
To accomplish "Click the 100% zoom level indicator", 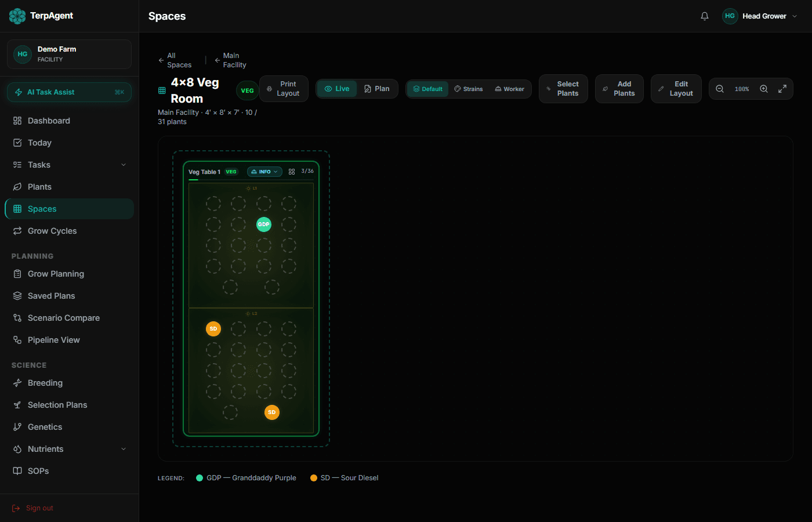I will [742, 88].
